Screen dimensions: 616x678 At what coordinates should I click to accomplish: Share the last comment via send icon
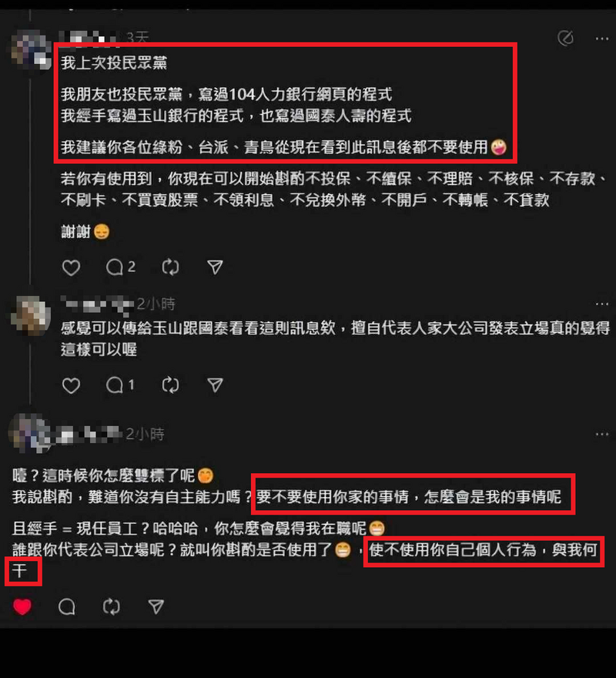[156, 606]
